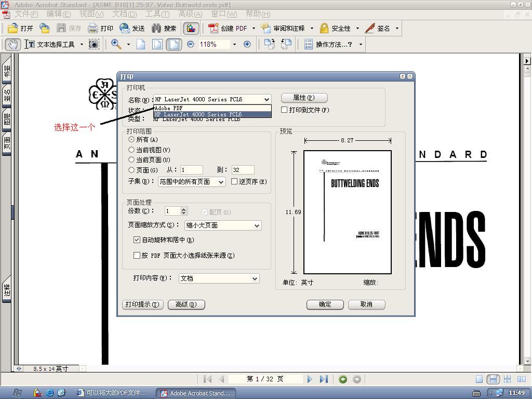Expand the Create PDF dropdown arrow
Screen dimensions: 532x399
[254, 28]
